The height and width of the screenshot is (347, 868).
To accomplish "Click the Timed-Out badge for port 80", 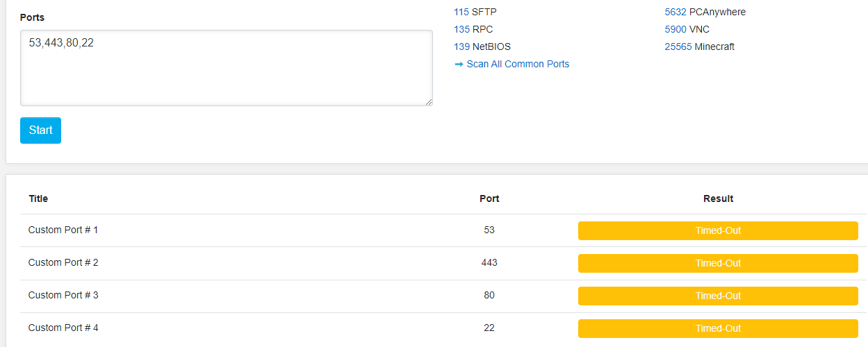I will [x=718, y=296].
